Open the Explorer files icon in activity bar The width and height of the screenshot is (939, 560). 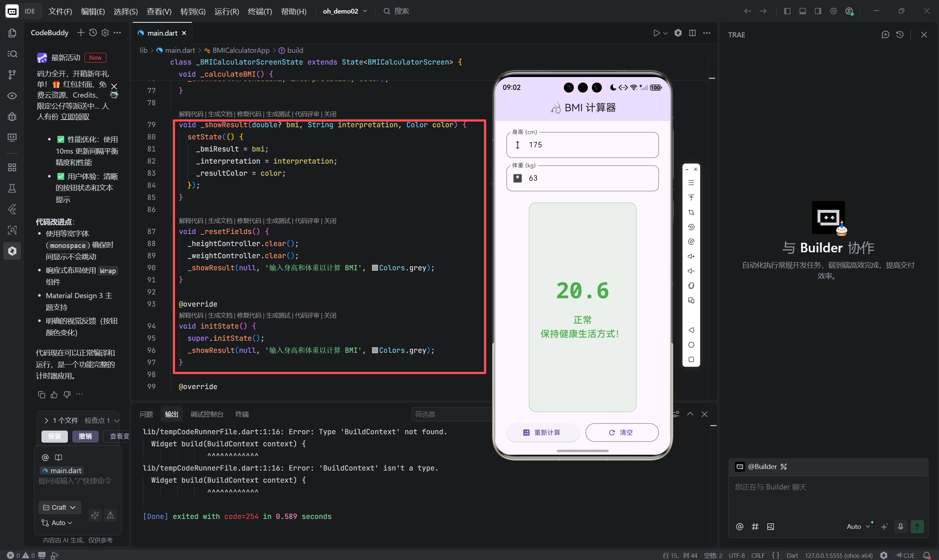coord(12,33)
